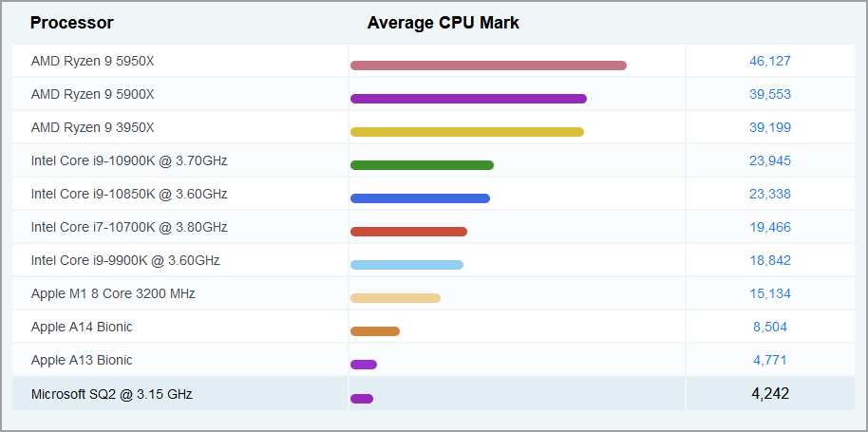Select the 15,134 score for Apple M1
Screen dimensions: 868x432
pos(769,293)
